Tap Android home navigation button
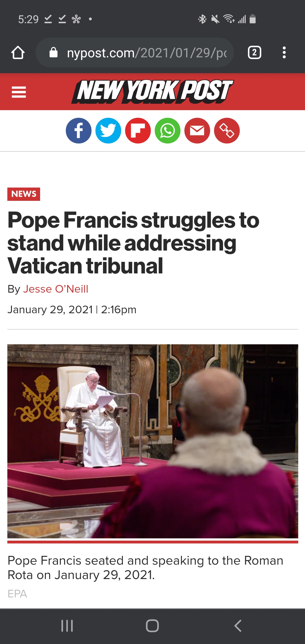The image size is (305, 644). click(152, 626)
